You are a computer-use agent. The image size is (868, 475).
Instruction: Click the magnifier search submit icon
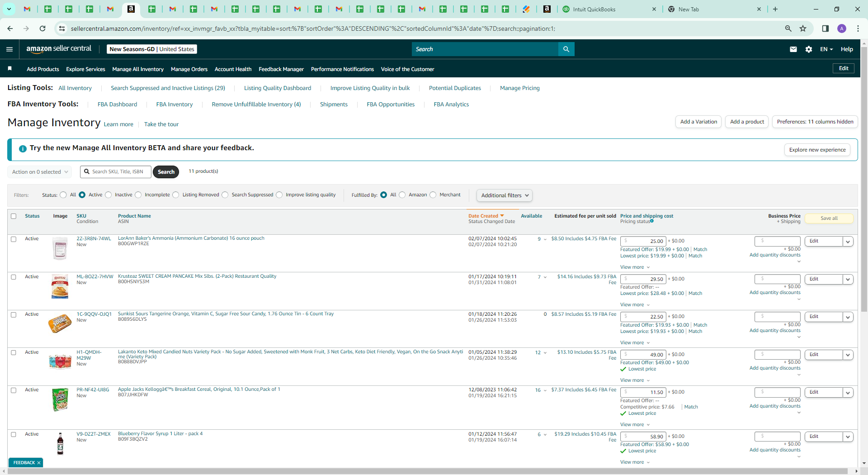[566, 49]
